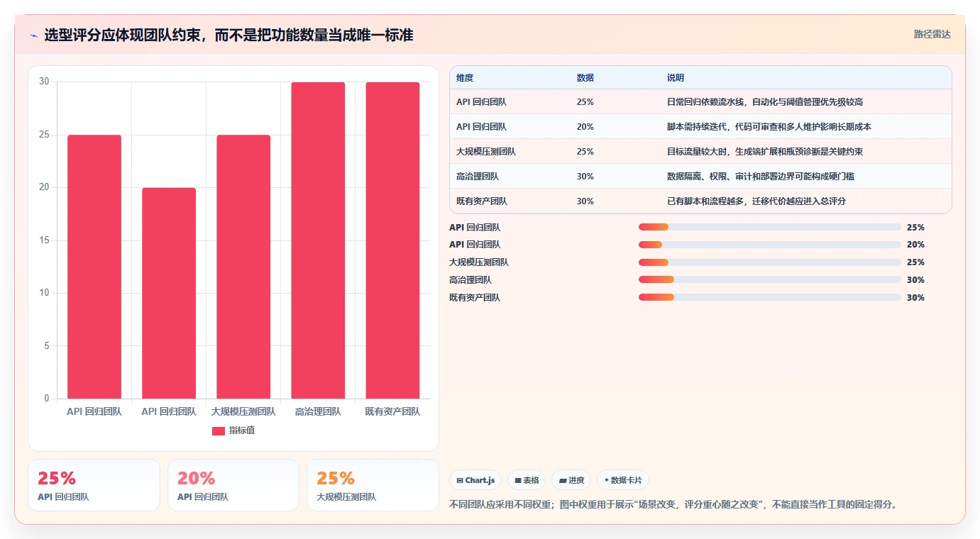Click the first API 回归团队 progress bar at 25%
Image resolution: width=980 pixels, height=539 pixels.
[x=770, y=227]
